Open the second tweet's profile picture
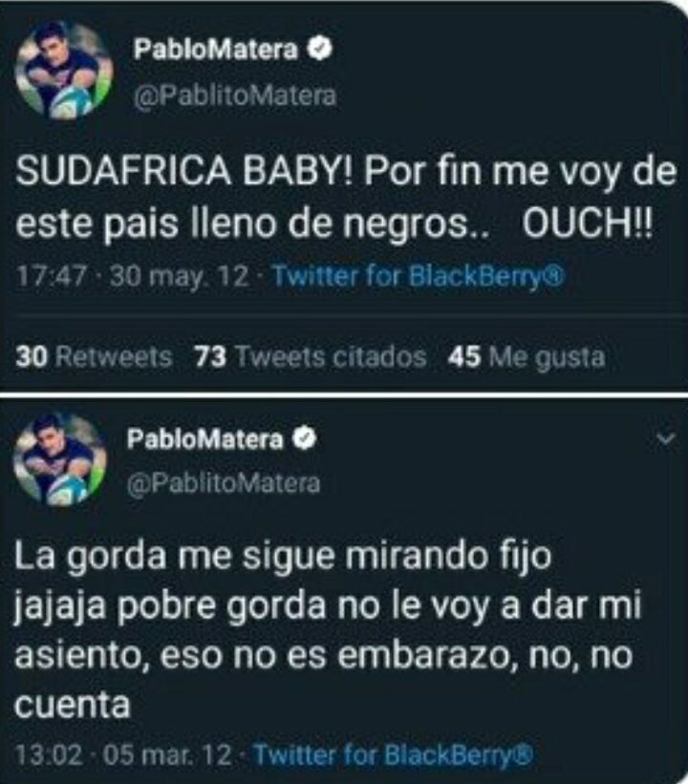The image size is (688, 784). [x=61, y=459]
